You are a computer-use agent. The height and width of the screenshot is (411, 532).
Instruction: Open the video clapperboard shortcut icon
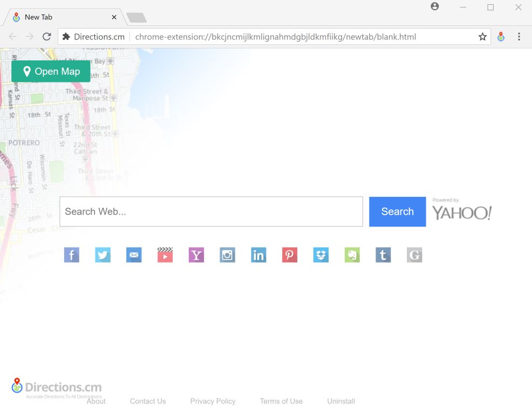point(165,255)
